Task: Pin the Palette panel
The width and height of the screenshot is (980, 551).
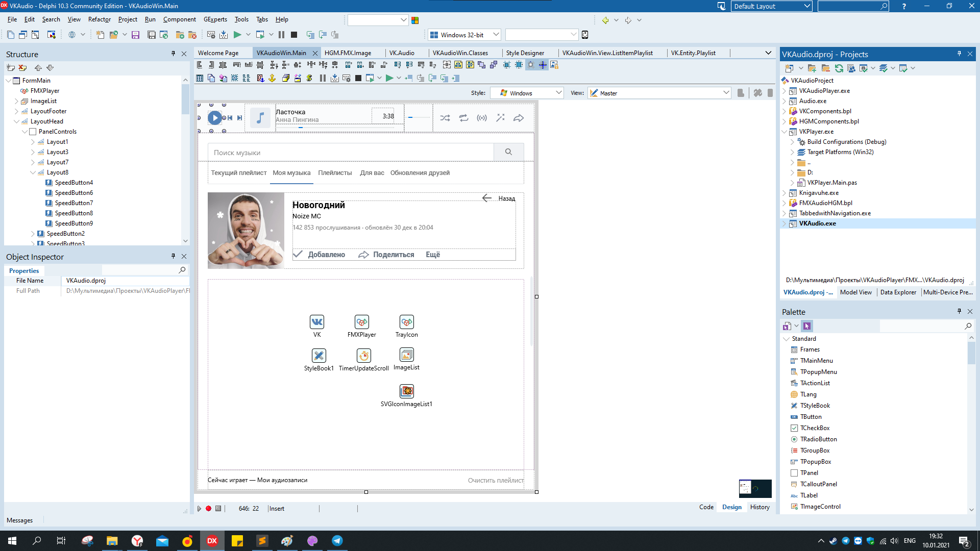Action: (x=959, y=311)
